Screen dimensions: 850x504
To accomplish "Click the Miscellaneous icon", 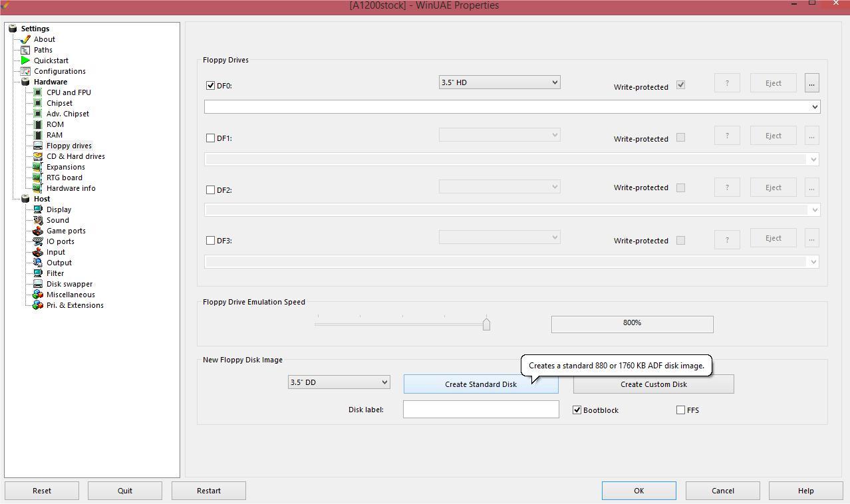I will coord(38,295).
